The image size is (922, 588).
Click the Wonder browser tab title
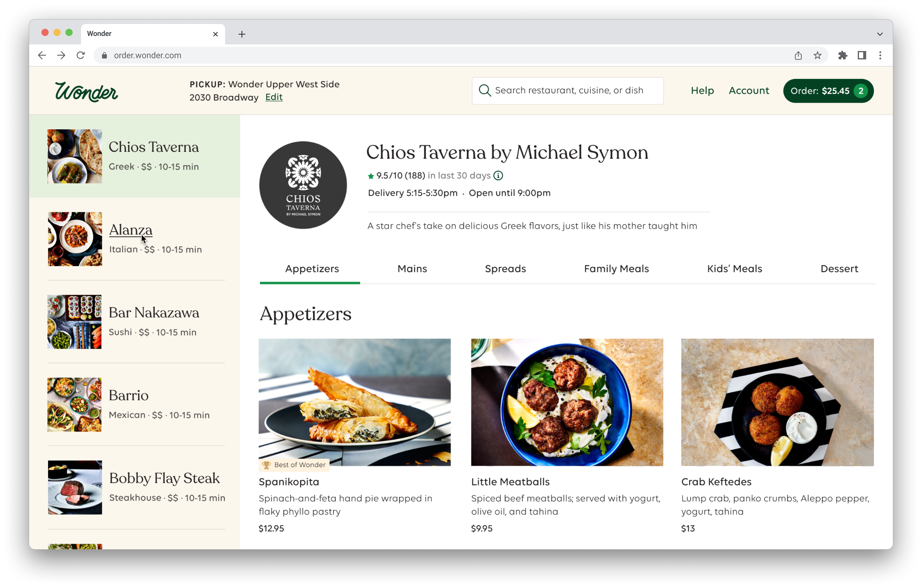point(99,34)
